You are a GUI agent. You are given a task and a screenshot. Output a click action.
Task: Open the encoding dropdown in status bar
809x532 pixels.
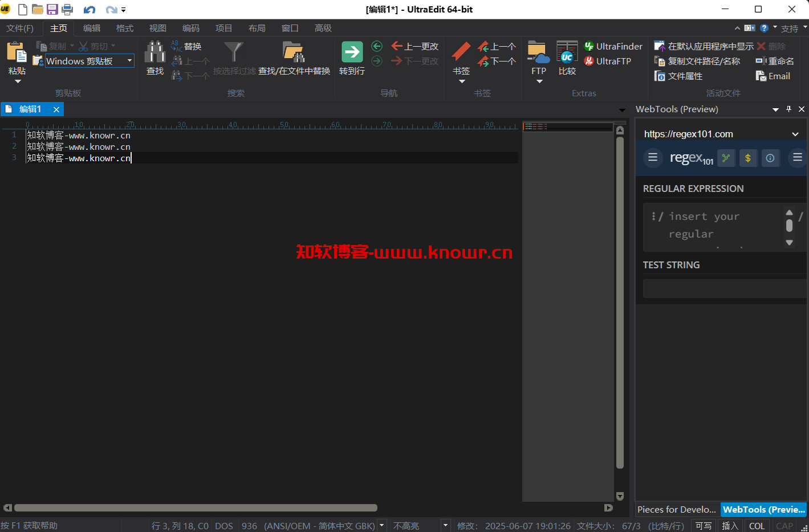pos(382,526)
